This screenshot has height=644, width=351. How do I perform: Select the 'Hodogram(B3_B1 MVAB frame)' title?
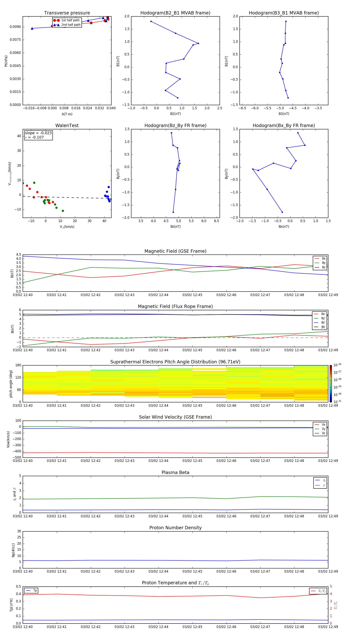(x=284, y=13)
